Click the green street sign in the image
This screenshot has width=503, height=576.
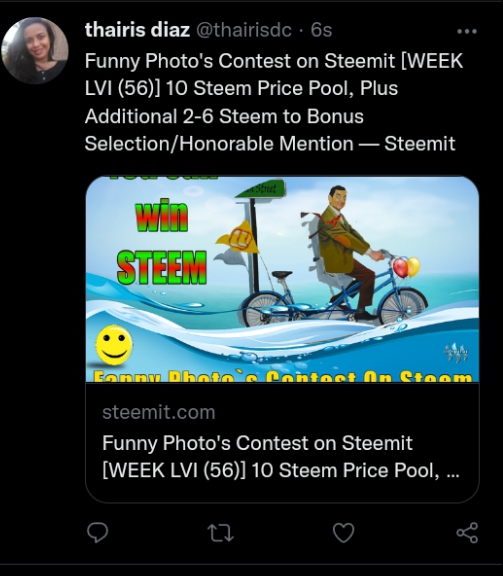point(261,189)
